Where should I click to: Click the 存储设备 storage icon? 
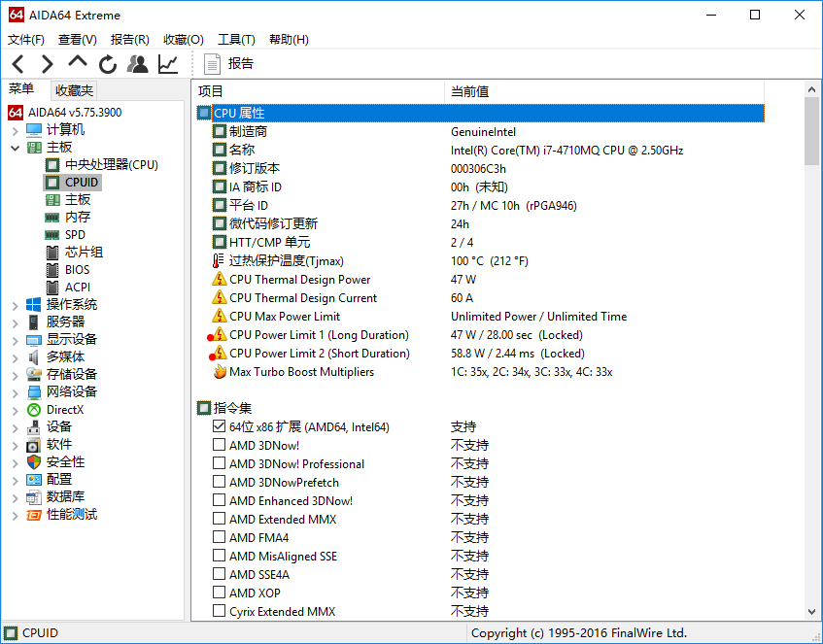pyautogui.click(x=34, y=374)
